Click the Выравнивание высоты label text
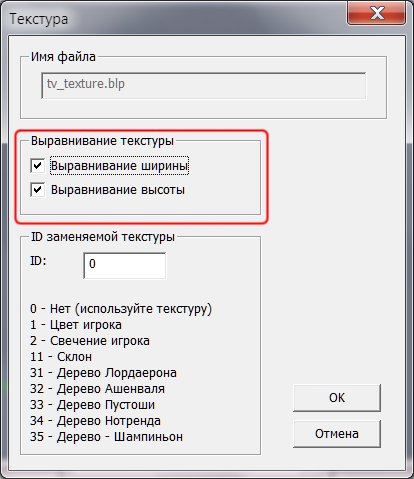The height and width of the screenshot is (479, 414). point(118,190)
